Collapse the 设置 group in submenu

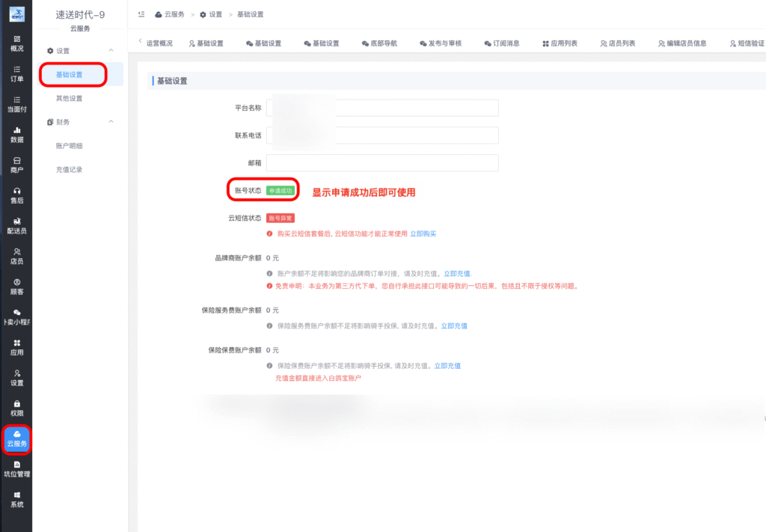pyautogui.click(x=111, y=50)
